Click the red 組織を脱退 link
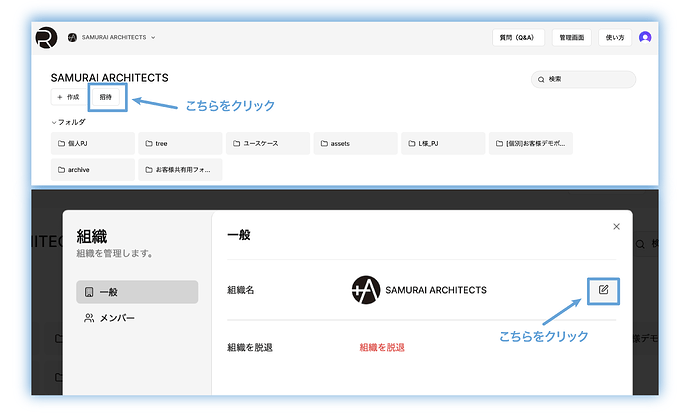 (382, 347)
